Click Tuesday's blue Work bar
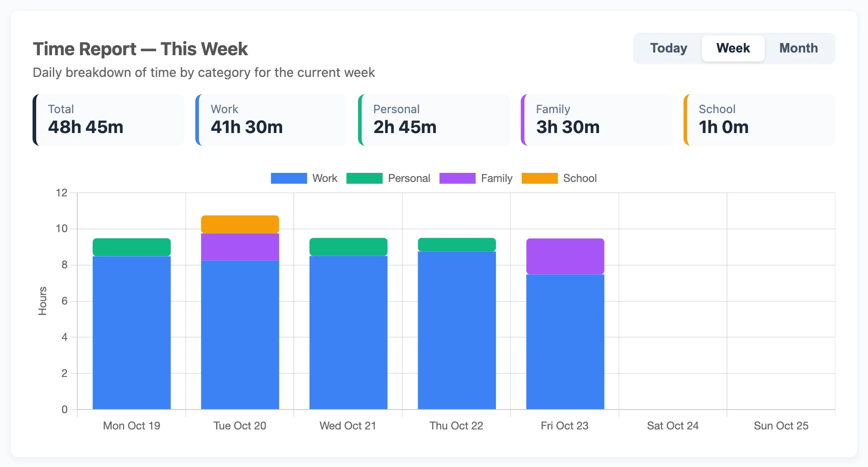 pos(240,335)
